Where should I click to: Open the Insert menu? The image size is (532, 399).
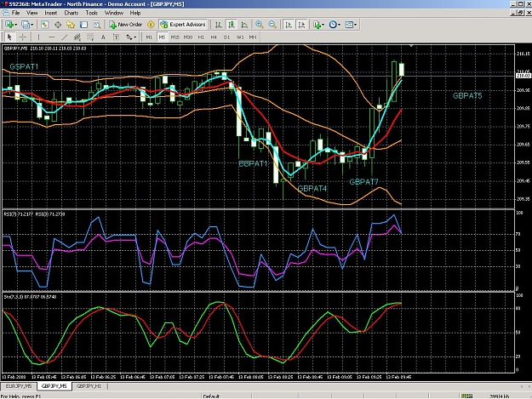coord(51,13)
